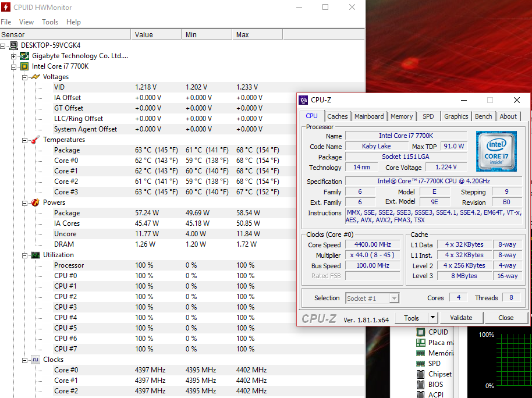Click the ACPI icon in background list
The height and width of the screenshot is (398, 532).
point(420,395)
